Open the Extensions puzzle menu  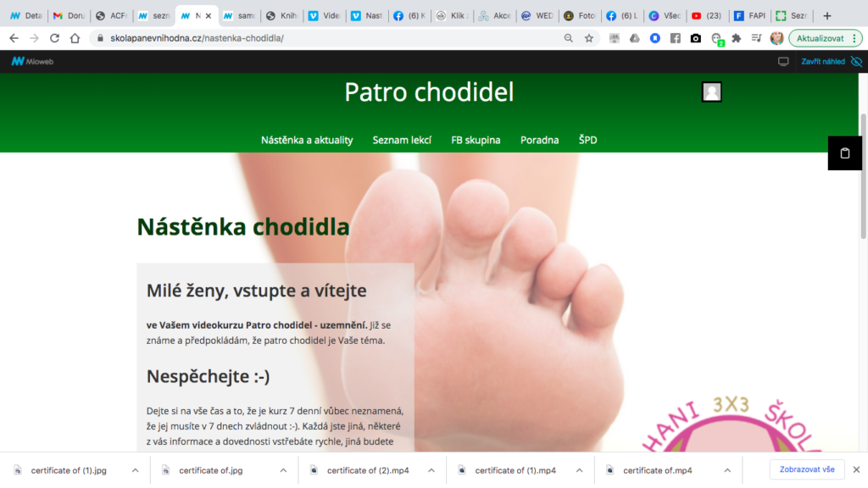(737, 38)
